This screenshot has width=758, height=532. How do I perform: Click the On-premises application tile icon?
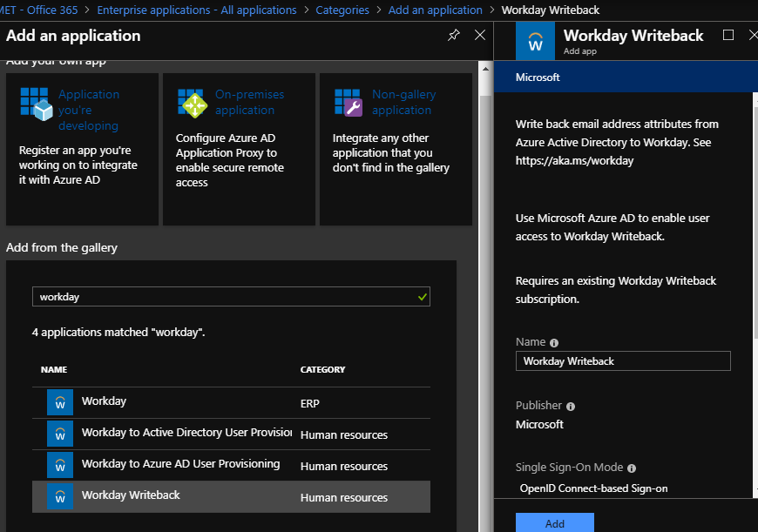tap(192, 103)
